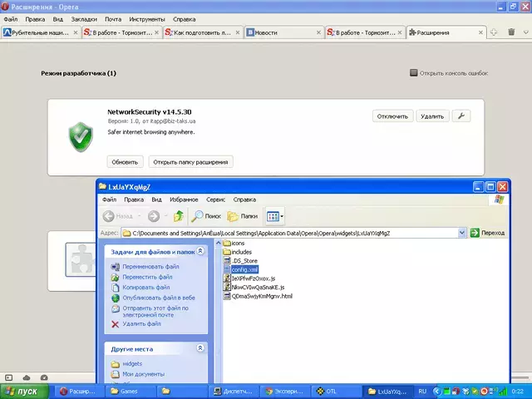This screenshot has width=532, height=399.
Task: Click the wrench settings icon for NetworkSecurity
Action: click(461, 116)
